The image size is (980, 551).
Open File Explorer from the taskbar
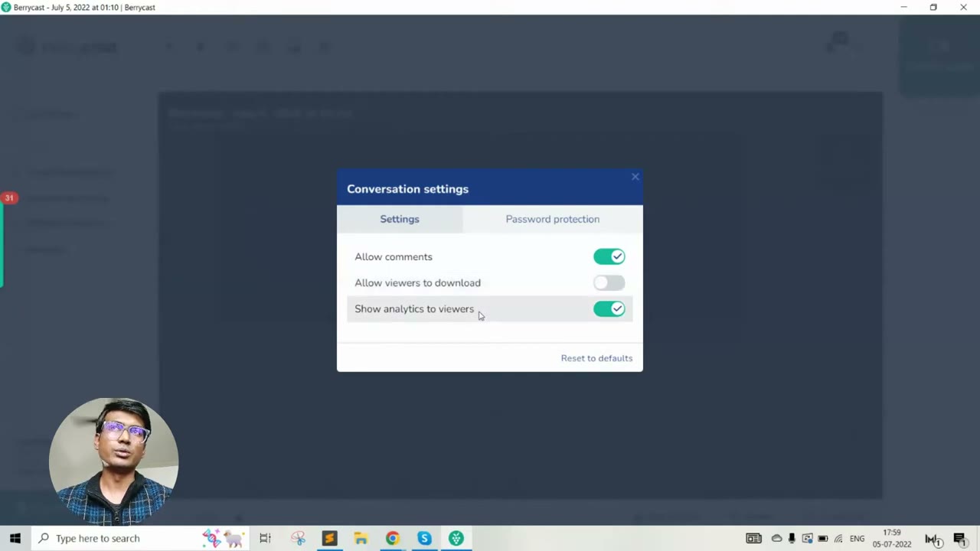click(x=361, y=538)
